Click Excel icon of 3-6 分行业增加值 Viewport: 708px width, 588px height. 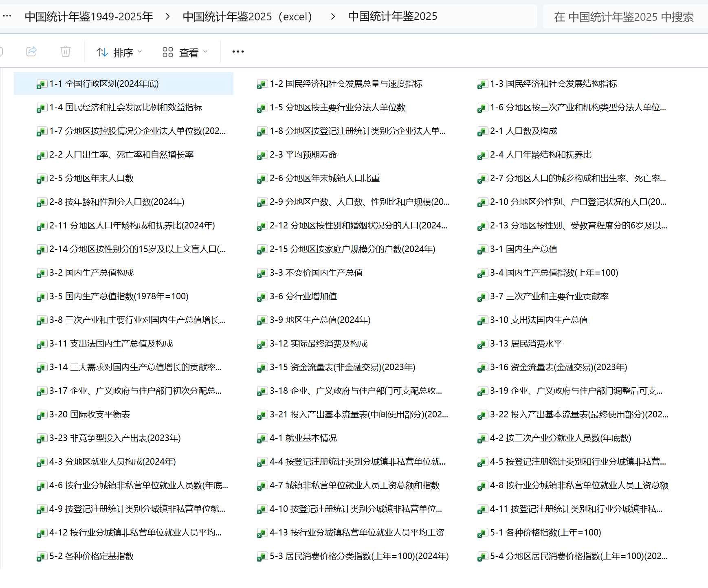(262, 297)
